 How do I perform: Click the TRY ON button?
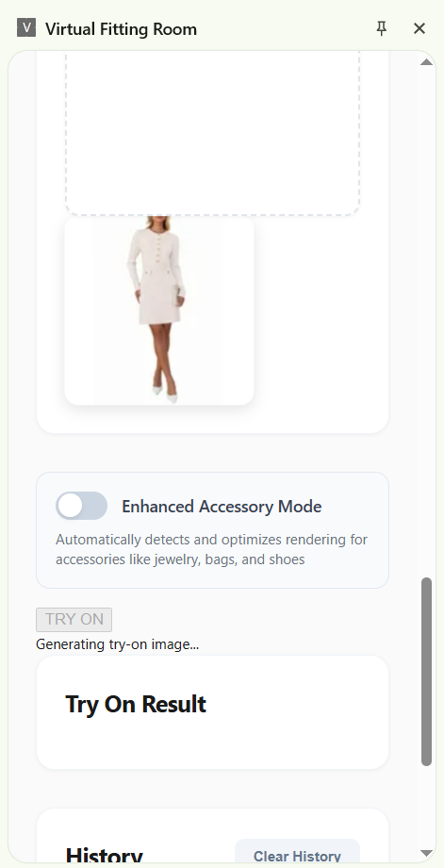(x=74, y=620)
